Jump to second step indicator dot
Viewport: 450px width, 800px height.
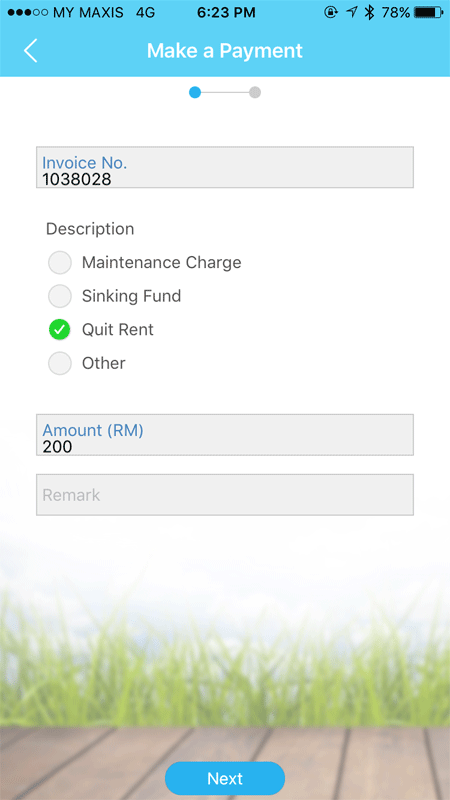pos(255,92)
